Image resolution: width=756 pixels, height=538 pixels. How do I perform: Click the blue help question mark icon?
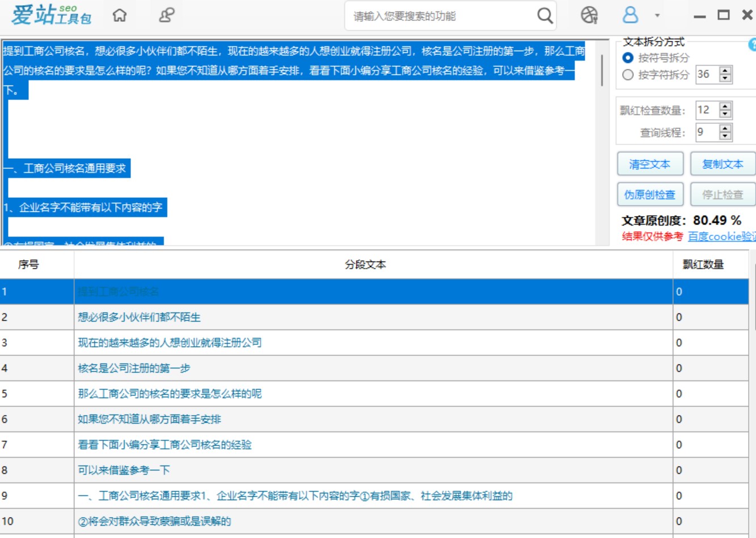[753, 45]
